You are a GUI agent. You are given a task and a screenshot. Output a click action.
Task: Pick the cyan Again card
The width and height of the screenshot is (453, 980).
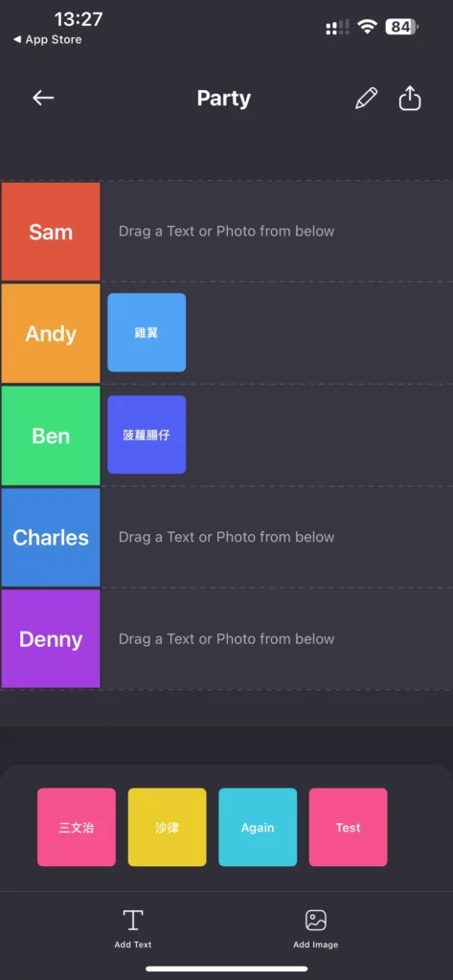click(x=258, y=827)
